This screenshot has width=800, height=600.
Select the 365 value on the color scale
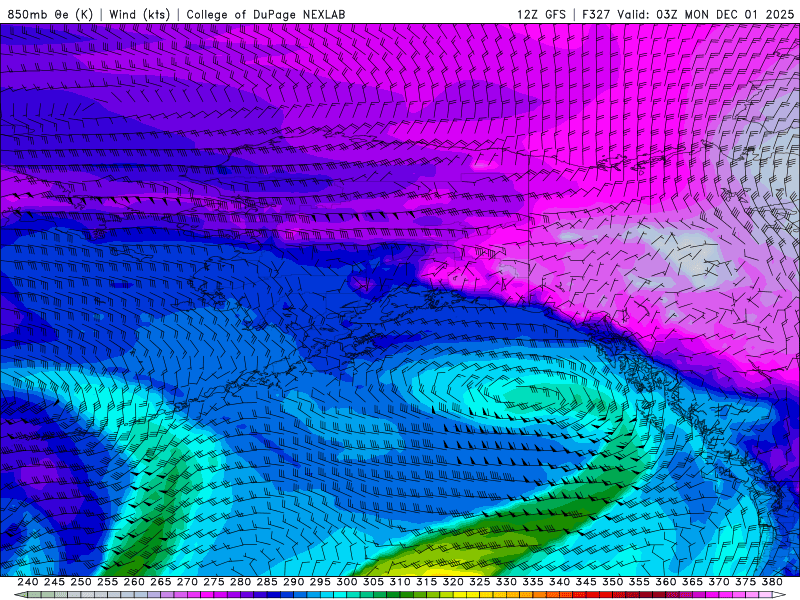[x=692, y=582]
